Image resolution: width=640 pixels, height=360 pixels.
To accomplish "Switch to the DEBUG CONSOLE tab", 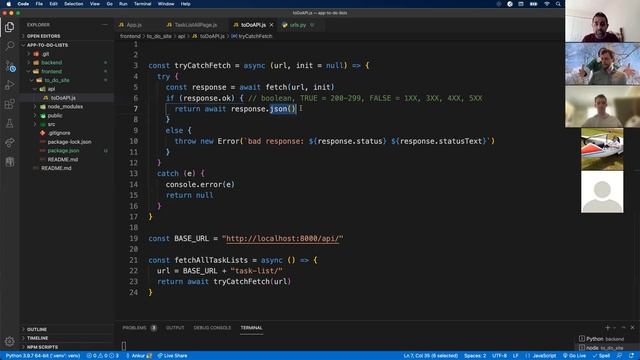I will click(212, 328).
